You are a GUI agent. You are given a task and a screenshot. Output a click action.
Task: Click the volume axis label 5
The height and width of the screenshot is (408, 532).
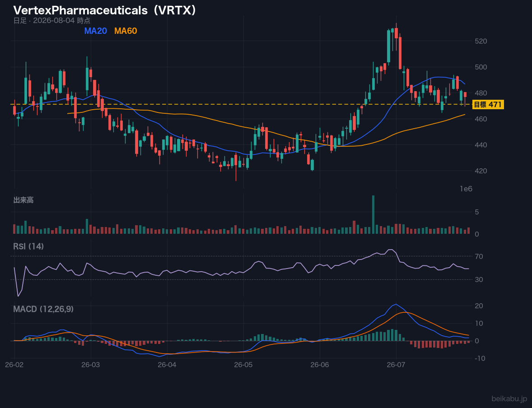click(x=477, y=212)
